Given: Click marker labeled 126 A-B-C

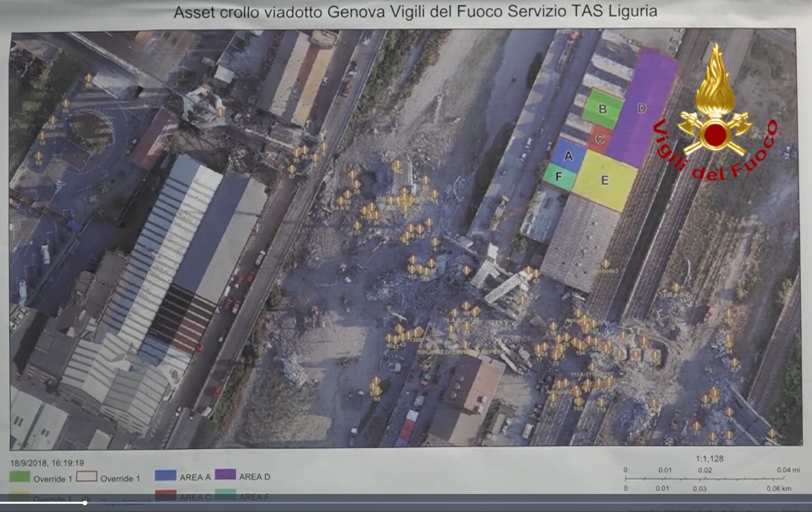Looking at the screenshot, I should (x=676, y=288).
